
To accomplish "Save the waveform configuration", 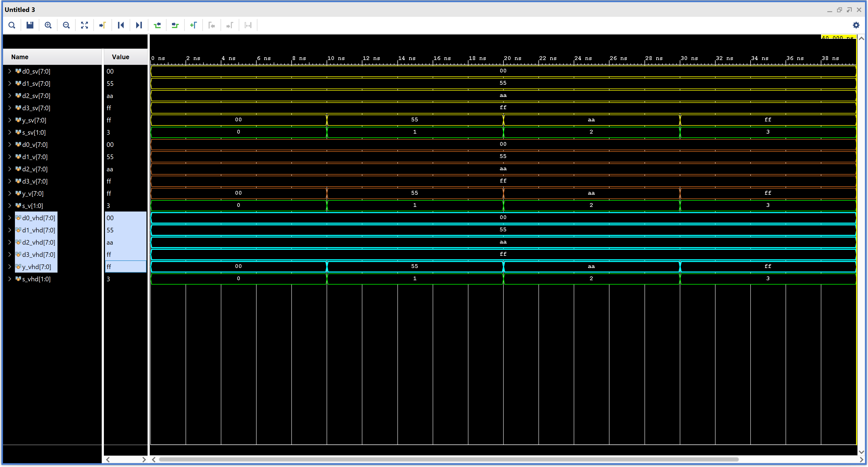I will pyautogui.click(x=30, y=25).
